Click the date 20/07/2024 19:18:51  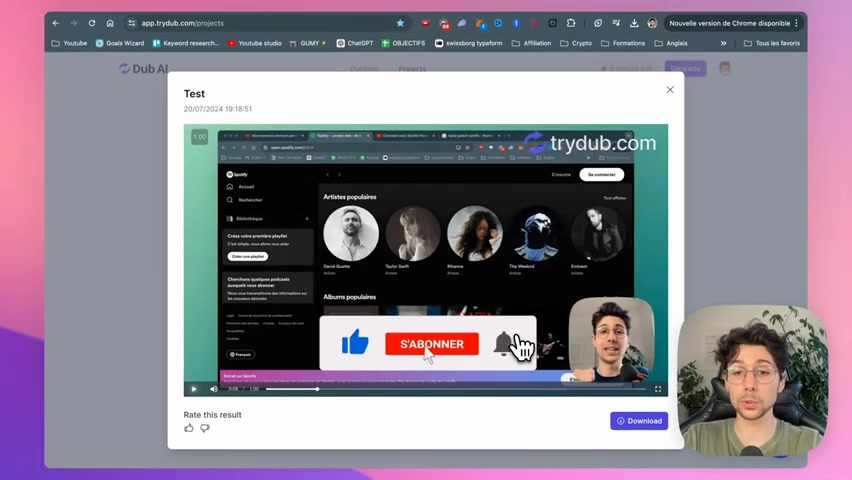(x=217, y=109)
